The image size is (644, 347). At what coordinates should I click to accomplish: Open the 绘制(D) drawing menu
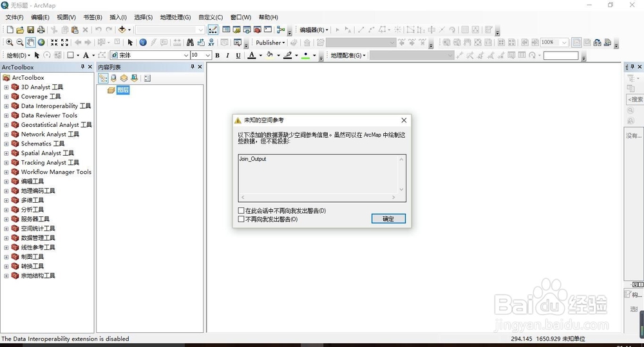17,55
